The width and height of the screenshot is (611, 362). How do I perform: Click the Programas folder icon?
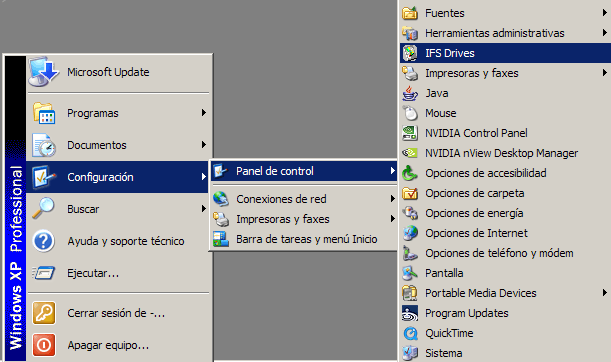click(44, 113)
